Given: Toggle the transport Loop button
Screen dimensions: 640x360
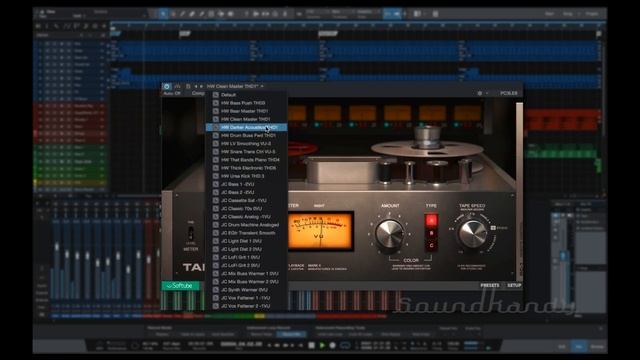Looking at the screenshot, I should click(345, 345).
